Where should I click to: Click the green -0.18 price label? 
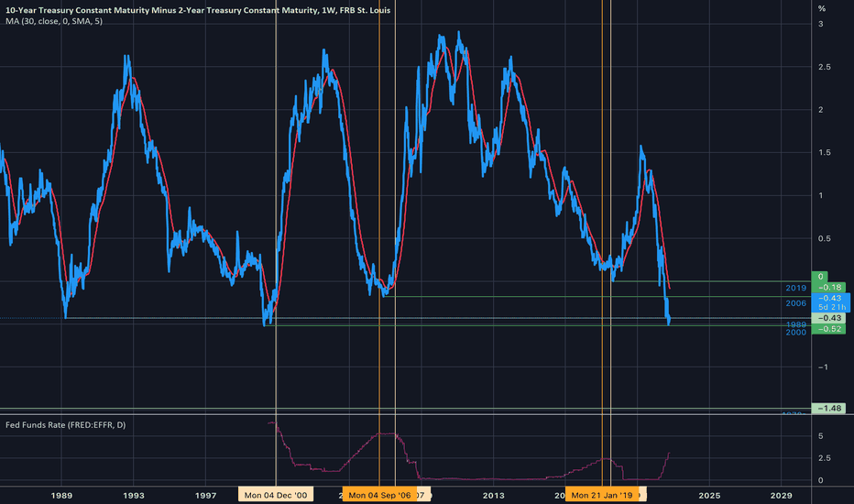pos(828,287)
